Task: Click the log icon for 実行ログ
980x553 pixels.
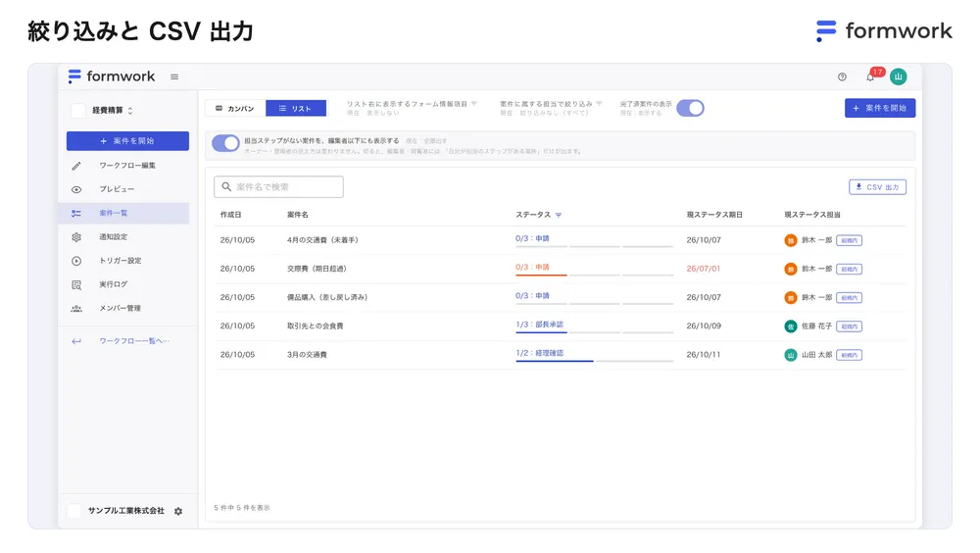Action: [x=76, y=284]
